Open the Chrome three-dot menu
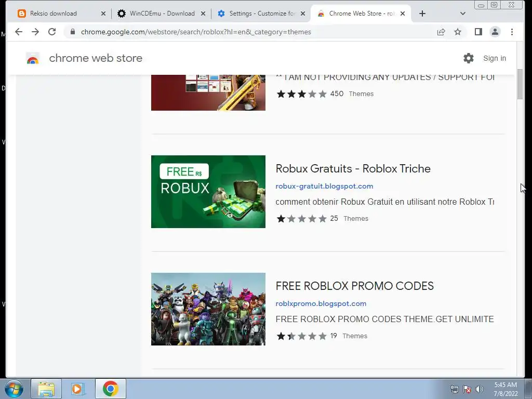Image resolution: width=532 pixels, height=399 pixels. (512, 32)
